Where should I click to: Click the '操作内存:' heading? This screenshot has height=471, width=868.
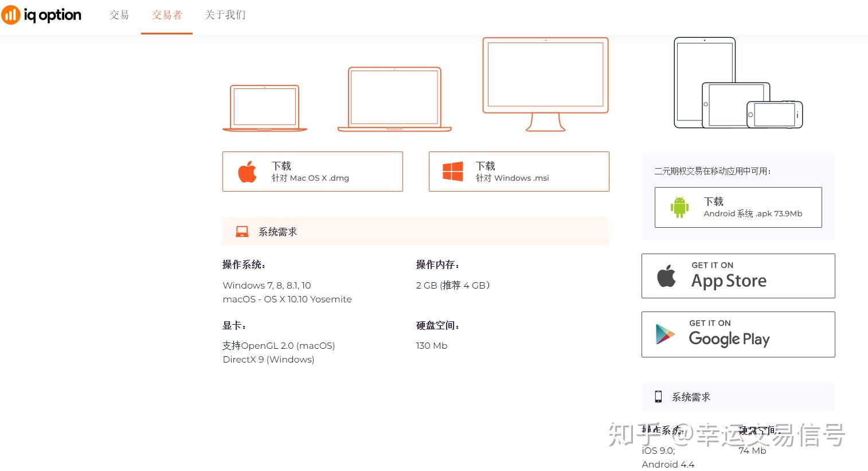click(437, 264)
